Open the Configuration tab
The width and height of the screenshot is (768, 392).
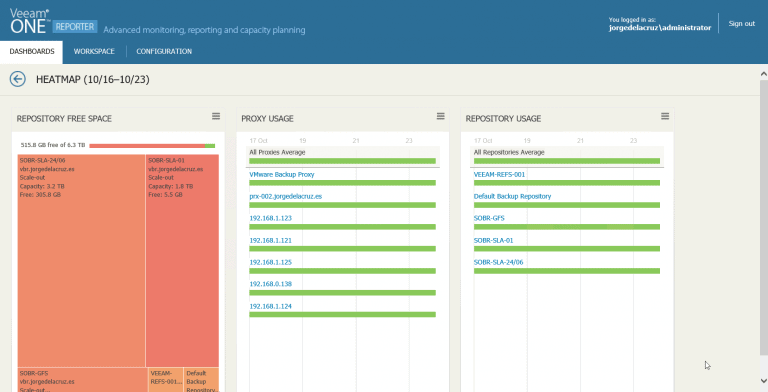click(164, 51)
